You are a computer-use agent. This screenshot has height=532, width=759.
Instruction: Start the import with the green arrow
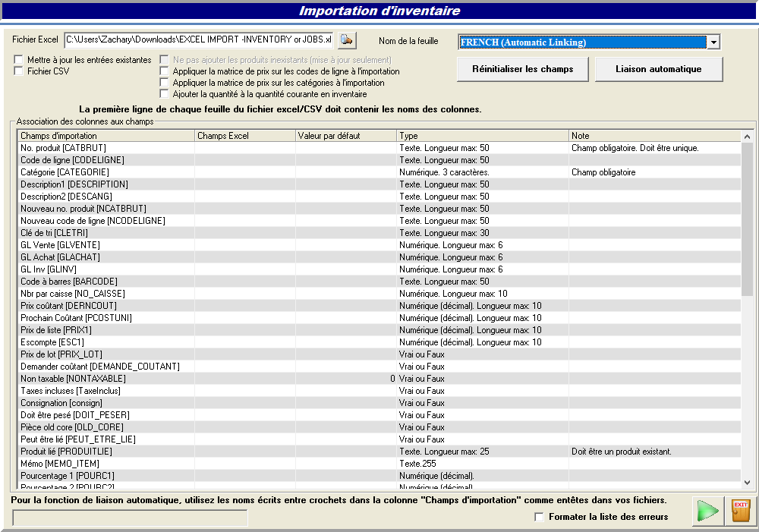707,512
